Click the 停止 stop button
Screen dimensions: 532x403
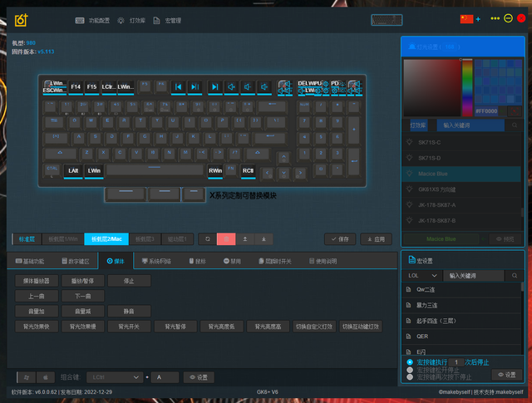[x=129, y=281]
